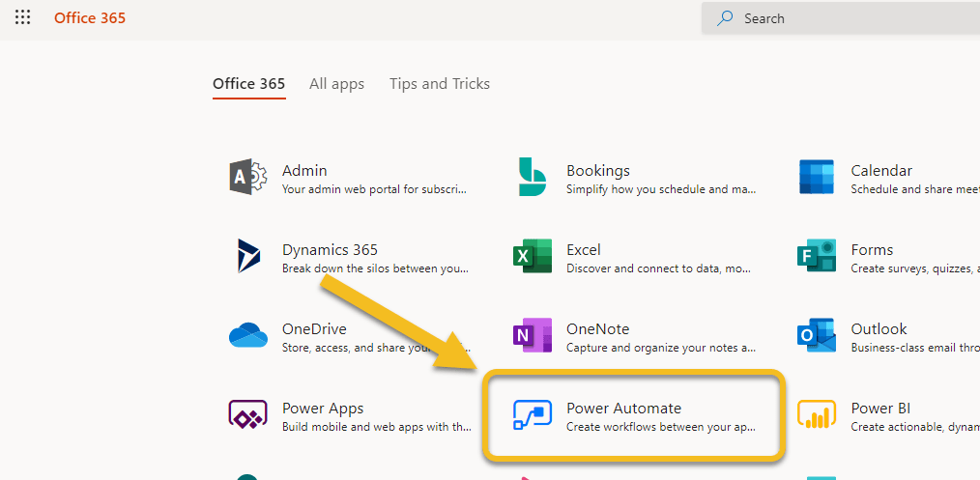This screenshot has height=480, width=980.
Task: Select the Office 365 tab
Action: [248, 84]
